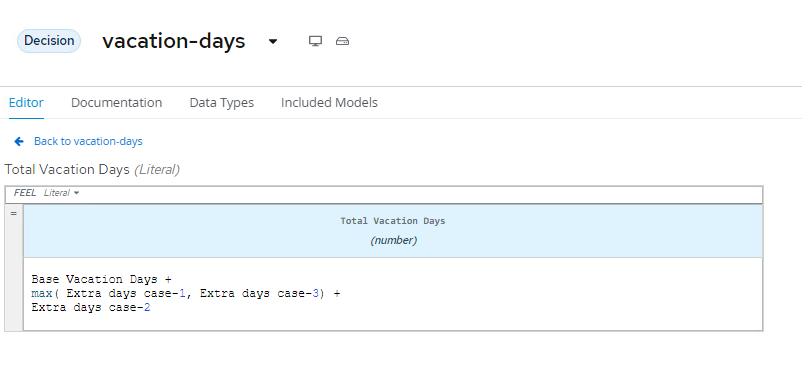Click the 'Base Vacation Days +' expression line

(101, 280)
